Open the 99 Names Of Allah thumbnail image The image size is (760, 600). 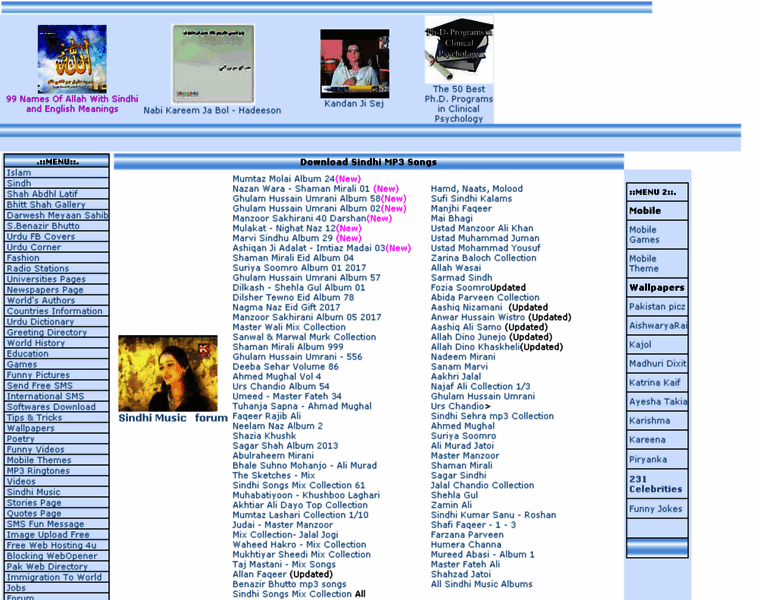72,59
